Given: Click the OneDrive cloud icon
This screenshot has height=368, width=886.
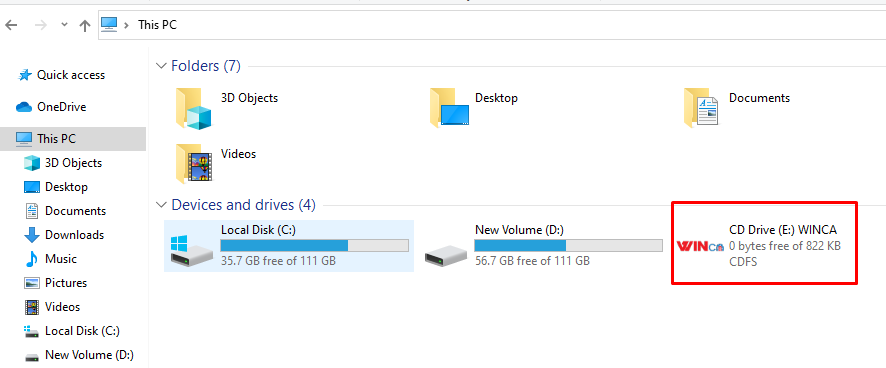Looking at the screenshot, I should [x=24, y=107].
